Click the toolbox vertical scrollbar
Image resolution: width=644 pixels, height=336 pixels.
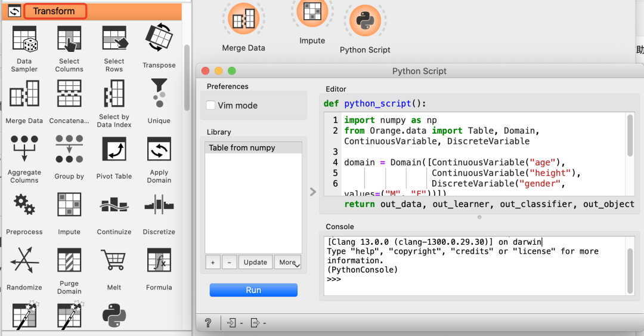click(x=187, y=78)
